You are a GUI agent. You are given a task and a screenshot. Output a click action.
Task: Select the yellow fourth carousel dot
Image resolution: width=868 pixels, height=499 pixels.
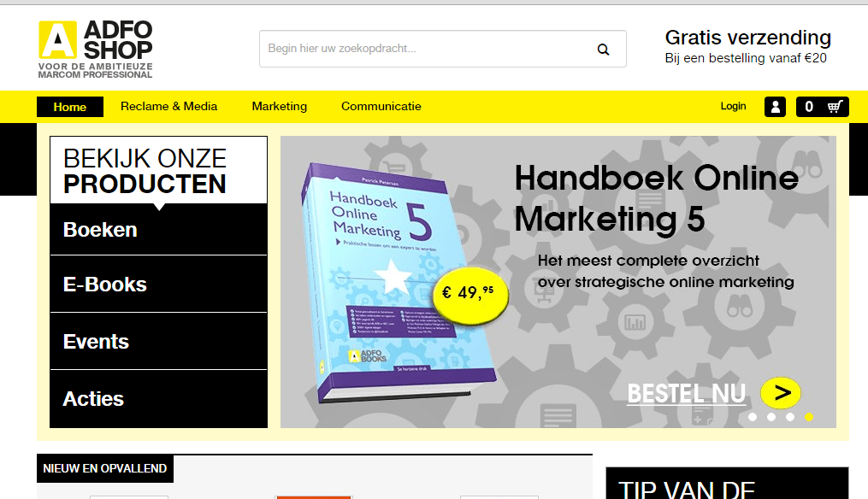point(809,417)
